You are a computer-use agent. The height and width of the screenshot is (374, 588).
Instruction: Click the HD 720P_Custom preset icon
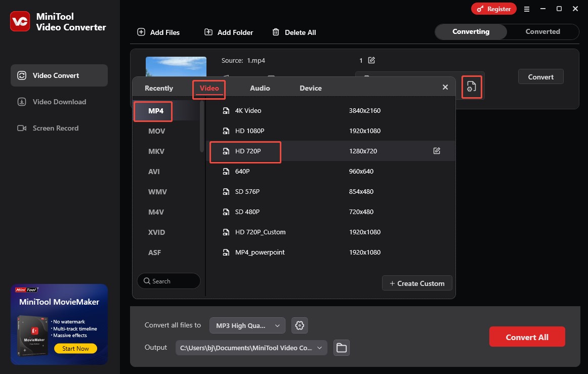(226, 232)
